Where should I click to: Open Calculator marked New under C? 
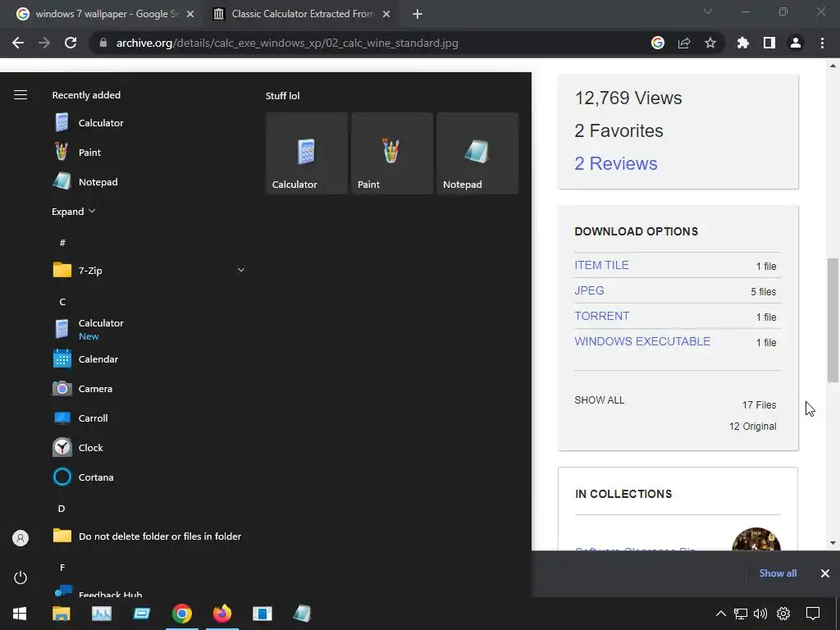(x=149, y=329)
